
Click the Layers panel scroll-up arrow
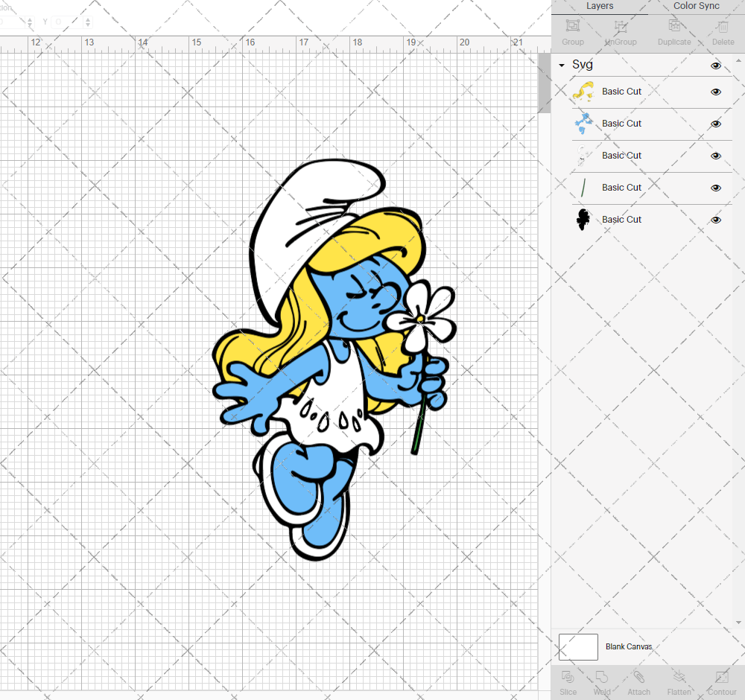(x=738, y=61)
